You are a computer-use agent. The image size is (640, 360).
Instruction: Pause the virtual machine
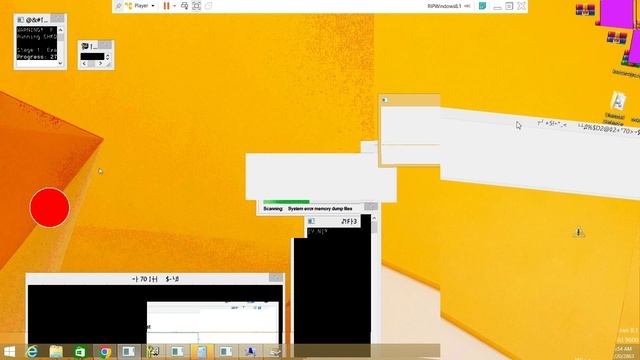[166, 6]
